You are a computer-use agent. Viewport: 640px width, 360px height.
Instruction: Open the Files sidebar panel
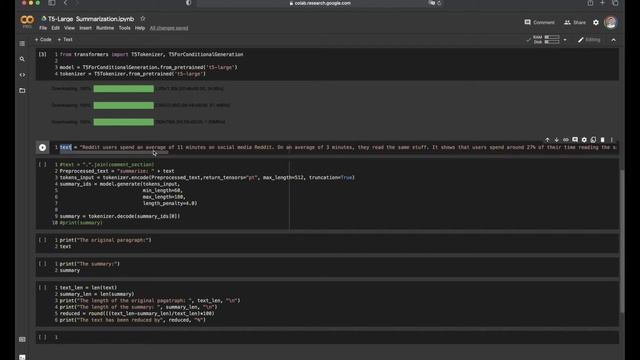tap(22, 91)
